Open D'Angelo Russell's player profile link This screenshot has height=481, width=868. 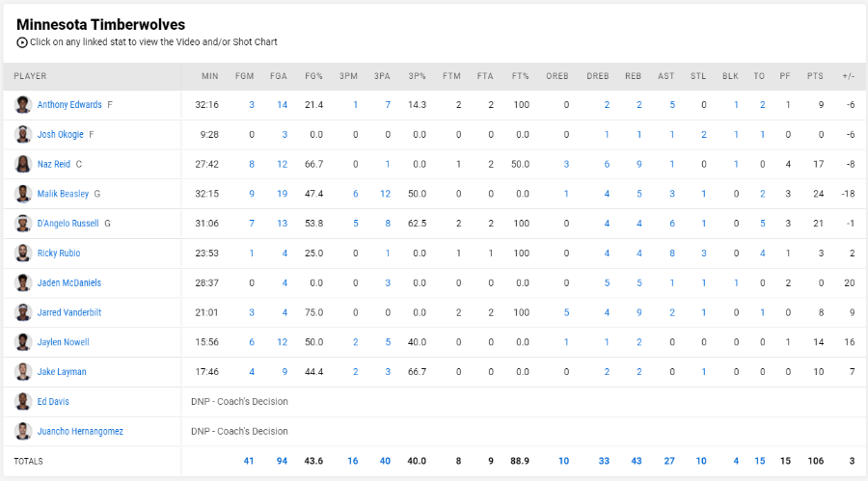68,223
